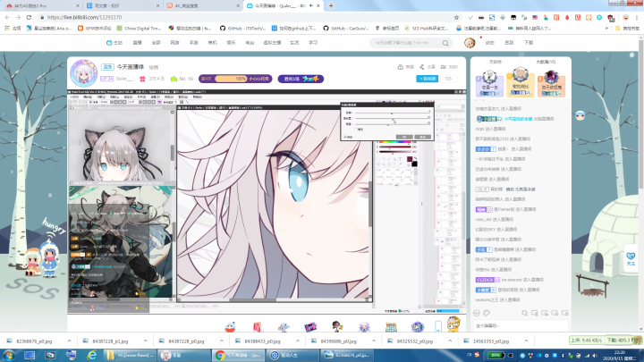Image resolution: width=644 pixels, height=362 pixels.
Task: Expand options for 84325532_p0.jpg download
Action: [x=450, y=341]
